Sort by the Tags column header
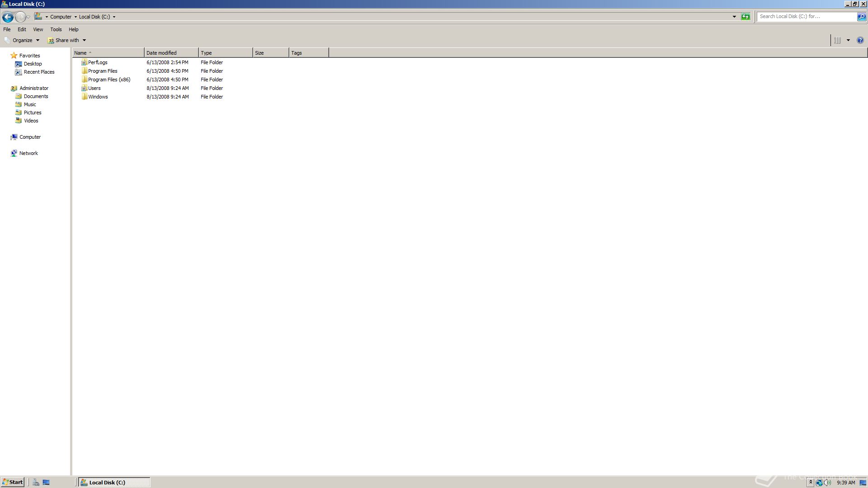868x488 pixels. 309,53
